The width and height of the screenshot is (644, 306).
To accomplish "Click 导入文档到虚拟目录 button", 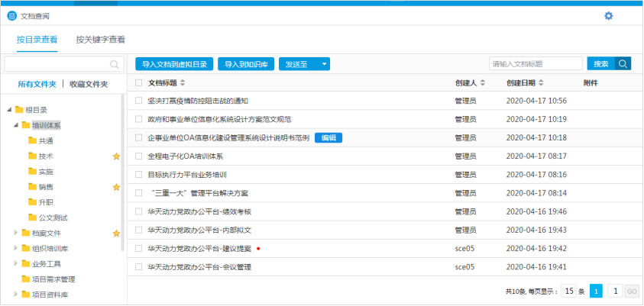I will pos(174,64).
